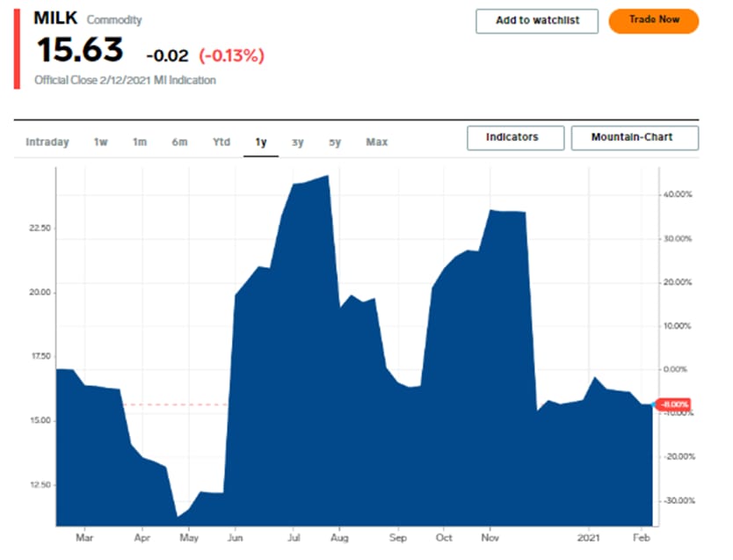Click the red dashed reference line

[x=176, y=404]
